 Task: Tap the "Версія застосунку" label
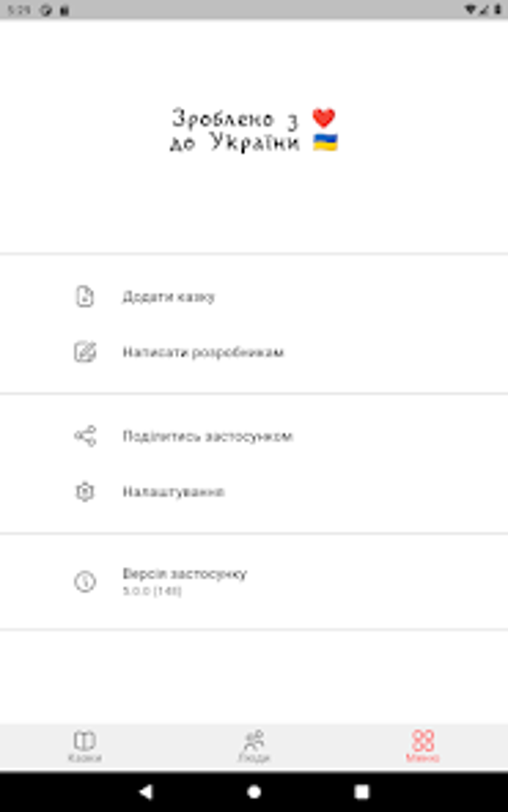coord(185,574)
